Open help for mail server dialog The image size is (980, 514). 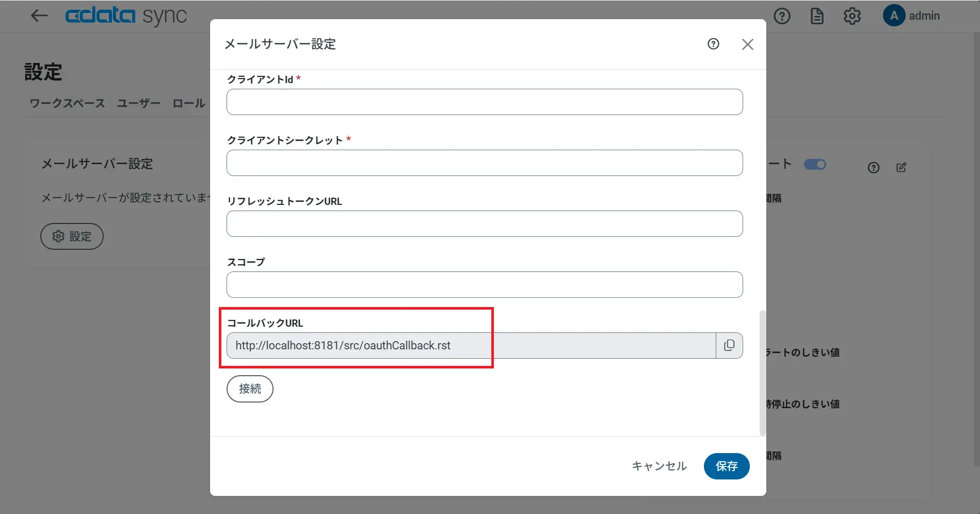[x=713, y=44]
